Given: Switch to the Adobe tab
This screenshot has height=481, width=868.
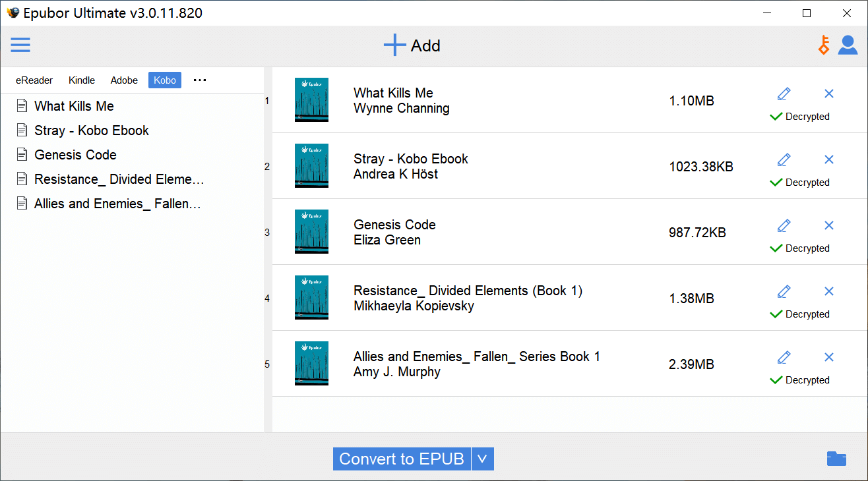Looking at the screenshot, I should (124, 80).
